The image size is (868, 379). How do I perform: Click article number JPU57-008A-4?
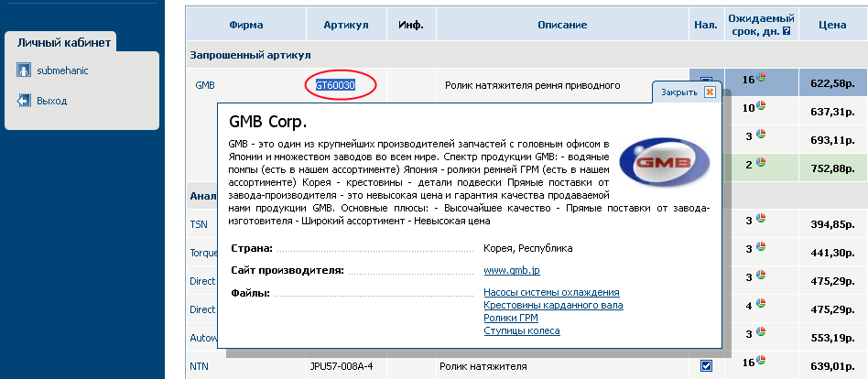[x=343, y=365]
